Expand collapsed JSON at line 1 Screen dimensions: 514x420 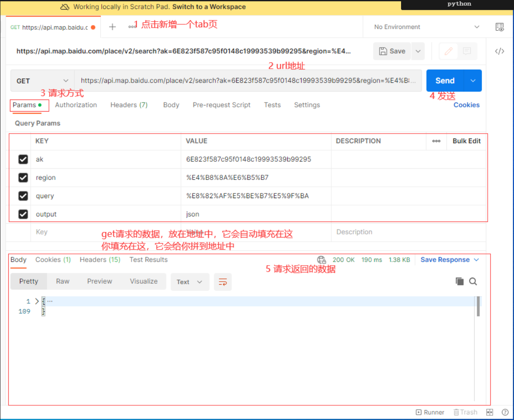click(x=37, y=301)
